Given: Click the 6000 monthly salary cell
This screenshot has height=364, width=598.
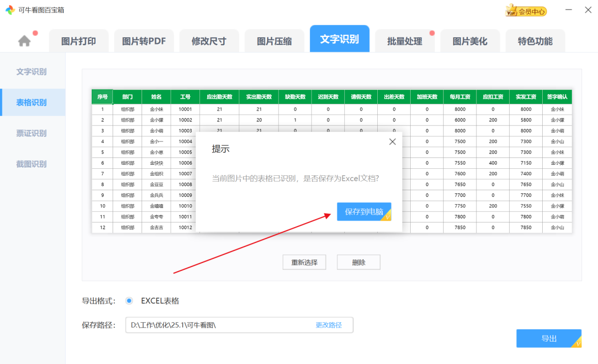Looking at the screenshot, I should pos(460,120).
